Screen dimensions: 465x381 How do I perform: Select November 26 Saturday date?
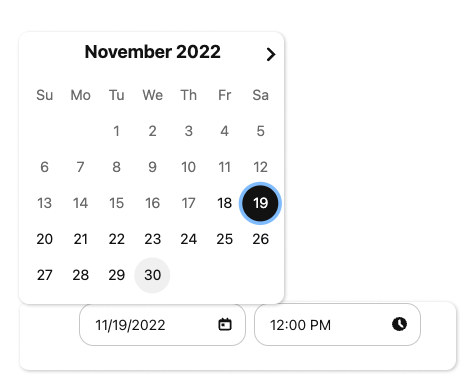coord(260,239)
